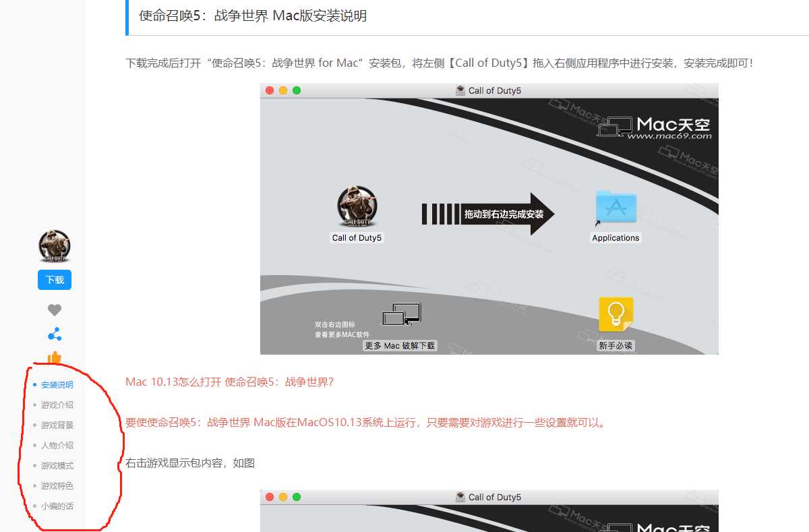
Task: Click the orange thumbs-up like icon
Action: [55, 358]
